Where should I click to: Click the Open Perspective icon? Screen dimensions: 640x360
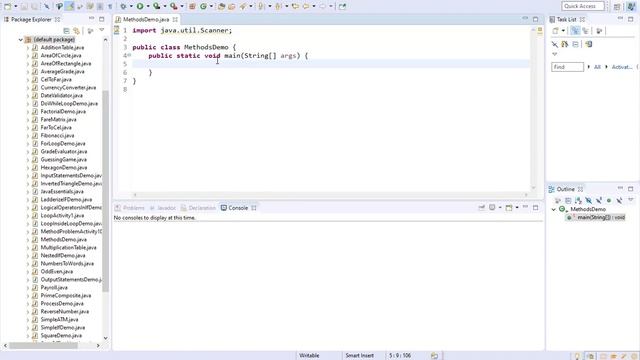coord(617,6)
